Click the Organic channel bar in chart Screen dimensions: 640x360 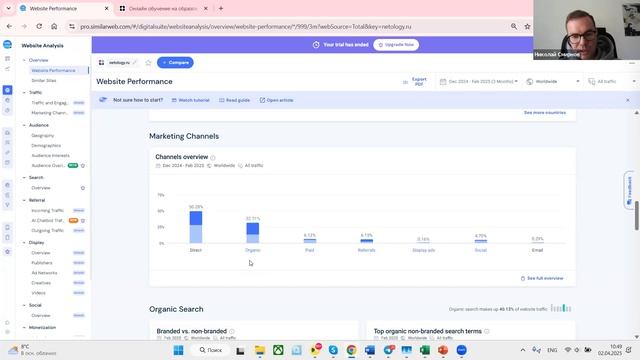(253, 233)
